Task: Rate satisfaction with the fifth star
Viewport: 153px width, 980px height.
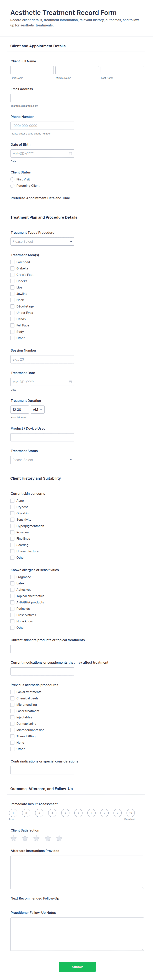Action: point(59,838)
